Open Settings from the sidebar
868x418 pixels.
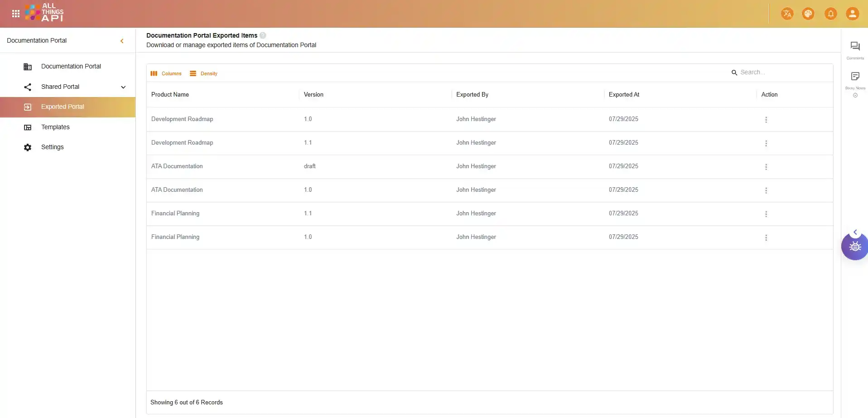point(53,147)
